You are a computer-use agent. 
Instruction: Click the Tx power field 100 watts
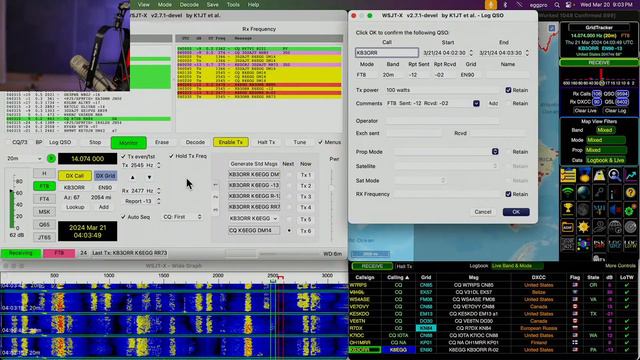click(x=442, y=90)
